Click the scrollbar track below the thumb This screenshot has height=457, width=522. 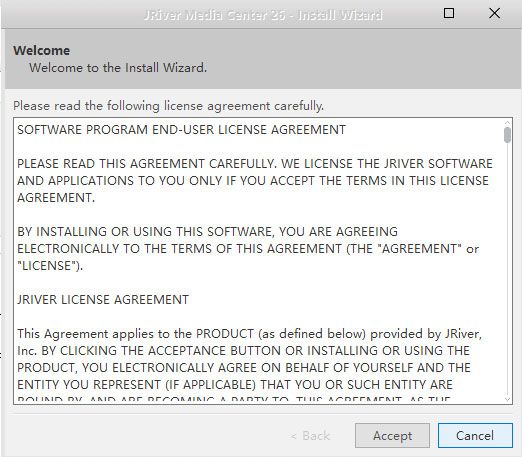click(507, 267)
